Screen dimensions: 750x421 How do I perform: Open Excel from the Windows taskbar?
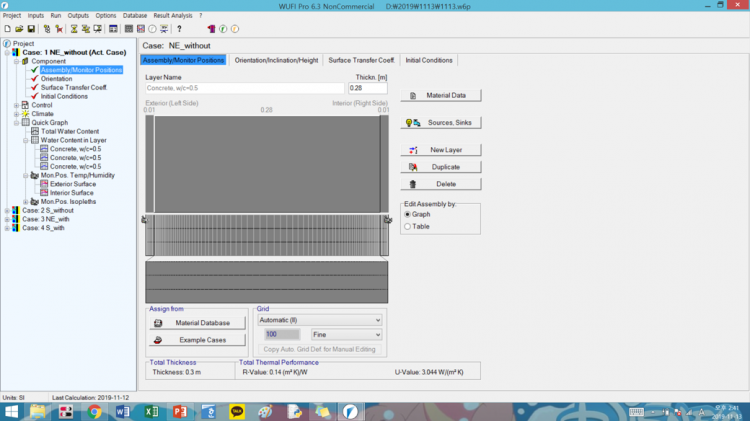pos(151,410)
